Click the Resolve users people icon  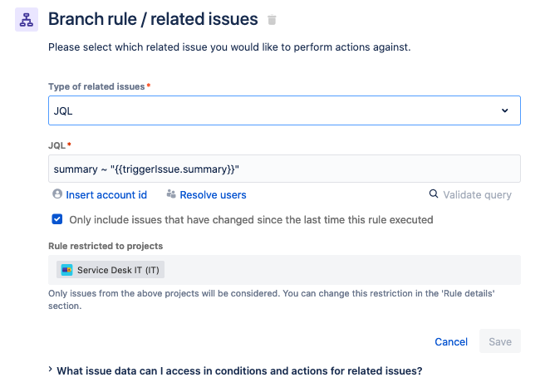coord(171,194)
